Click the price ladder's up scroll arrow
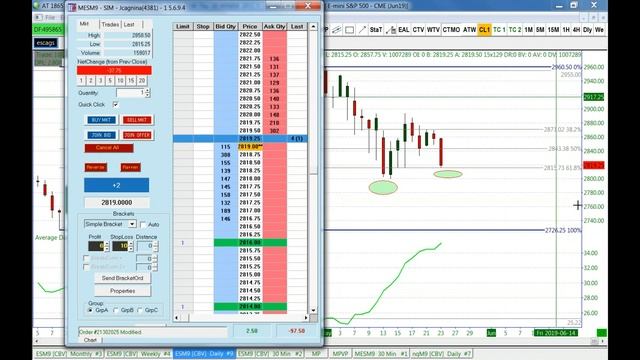 coord(313,27)
